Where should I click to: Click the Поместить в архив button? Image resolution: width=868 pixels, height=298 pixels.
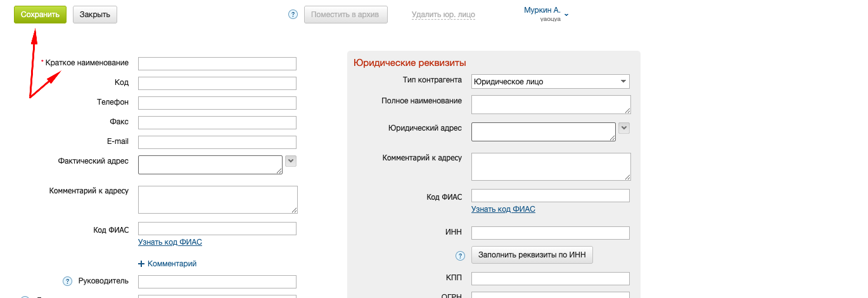(345, 15)
